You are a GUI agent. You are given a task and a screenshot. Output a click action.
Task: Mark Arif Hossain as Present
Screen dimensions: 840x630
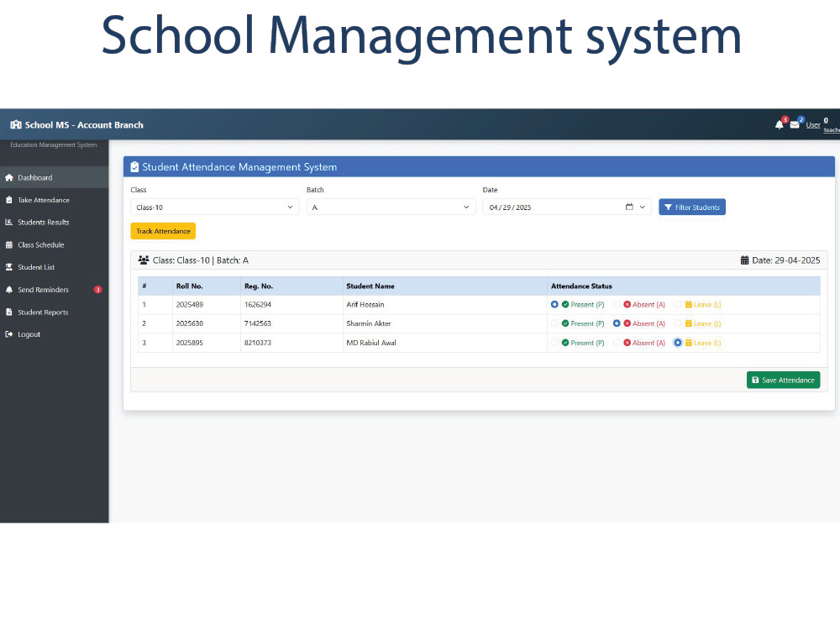tap(554, 304)
